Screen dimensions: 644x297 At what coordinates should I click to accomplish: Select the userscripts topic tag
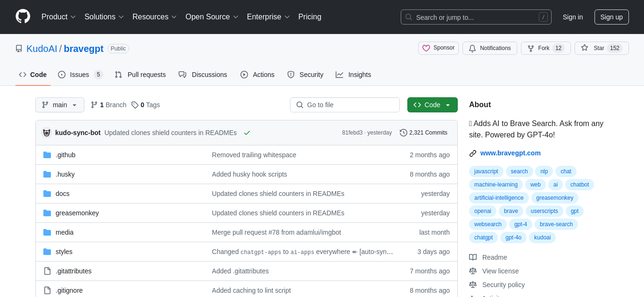(x=545, y=211)
